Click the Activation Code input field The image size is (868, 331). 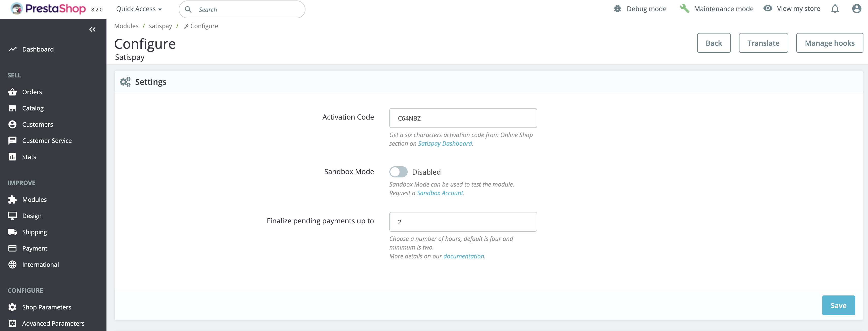coord(463,118)
